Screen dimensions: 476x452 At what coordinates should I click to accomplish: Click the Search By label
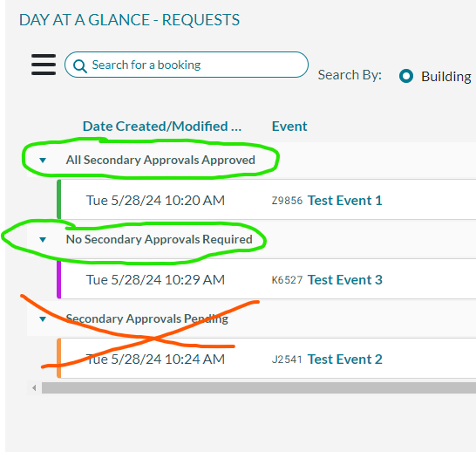350,75
